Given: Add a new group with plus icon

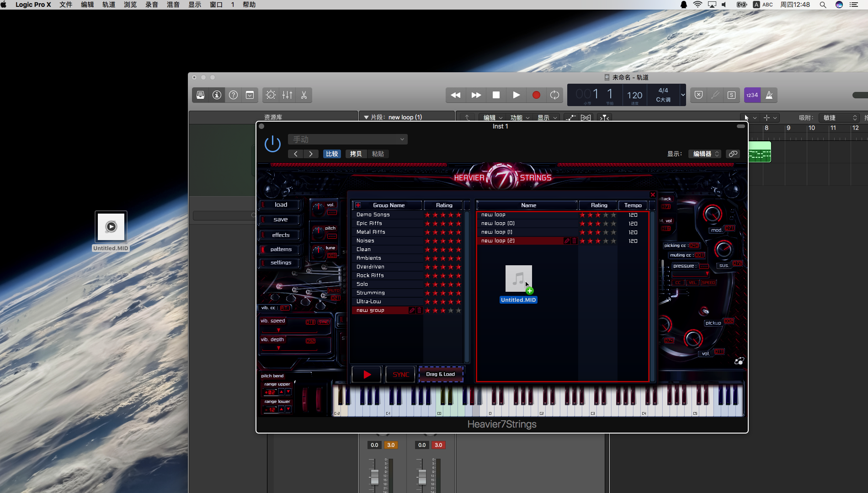Looking at the screenshot, I should coord(358,205).
